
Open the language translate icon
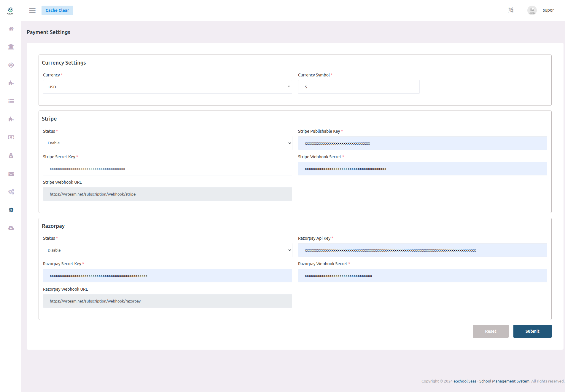[511, 10]
